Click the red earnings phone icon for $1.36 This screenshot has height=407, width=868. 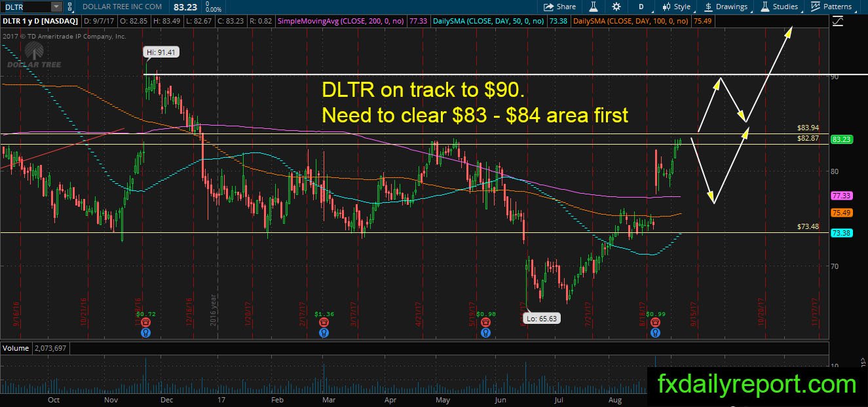tap(324, 323)
